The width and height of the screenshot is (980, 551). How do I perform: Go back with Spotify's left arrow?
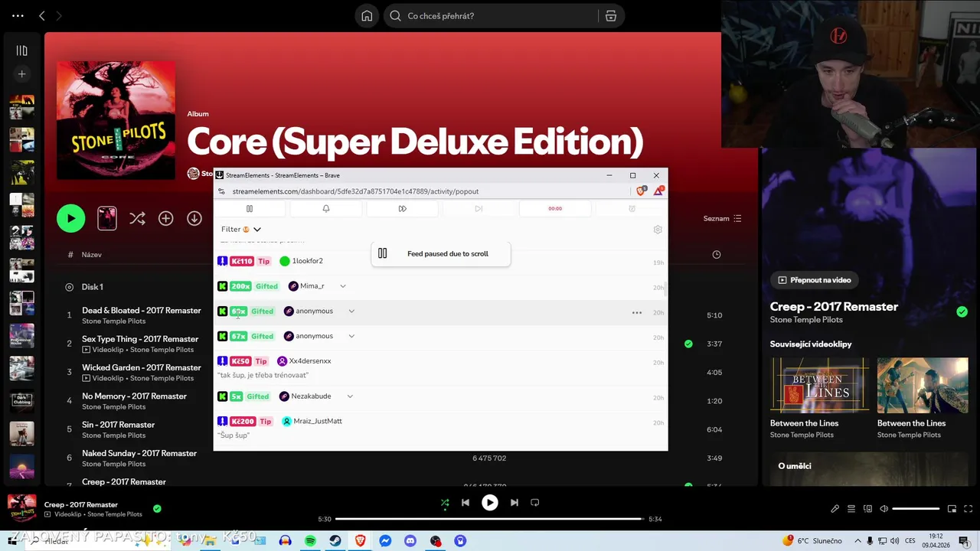pyautogui.click(x=42, y=15)
